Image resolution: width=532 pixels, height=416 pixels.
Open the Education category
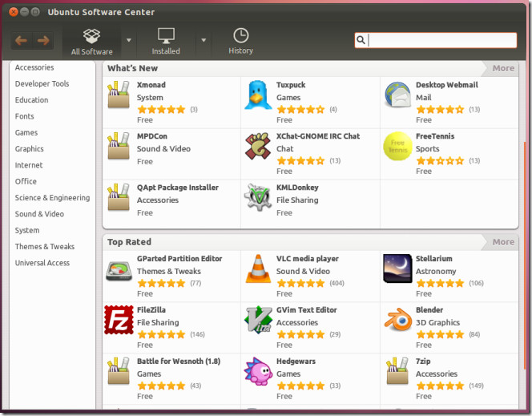[31, 100]
